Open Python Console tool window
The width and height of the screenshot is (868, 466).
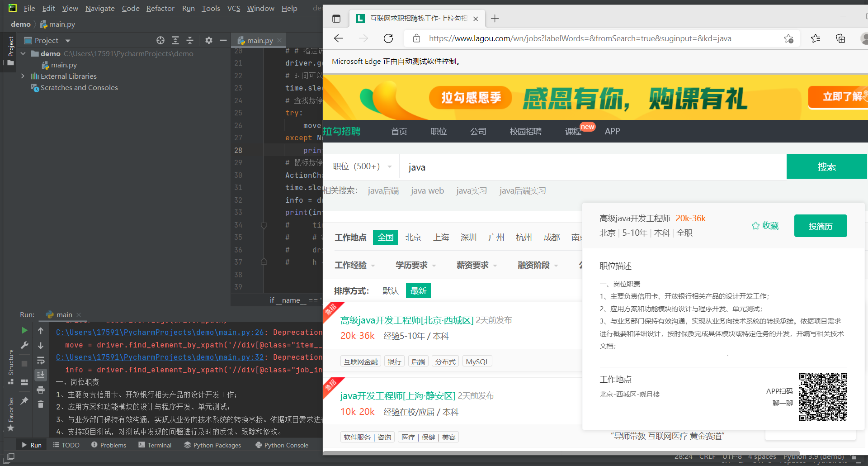tap(282, 445)
